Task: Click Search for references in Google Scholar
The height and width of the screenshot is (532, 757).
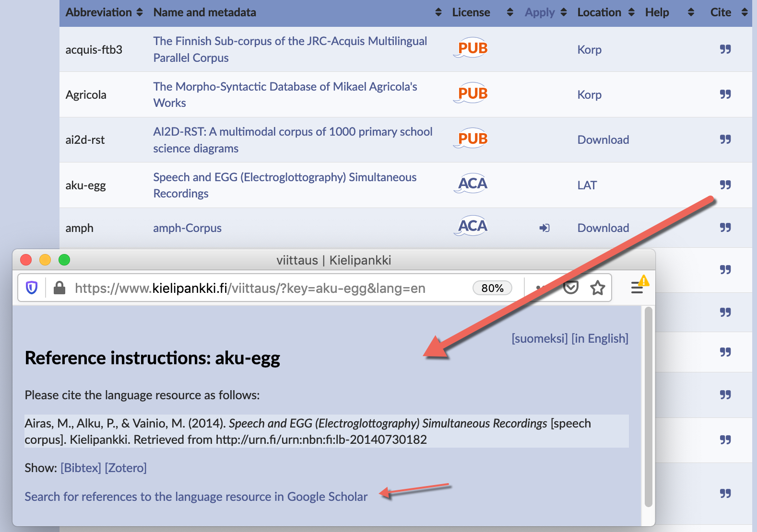Action: [196, 497]
